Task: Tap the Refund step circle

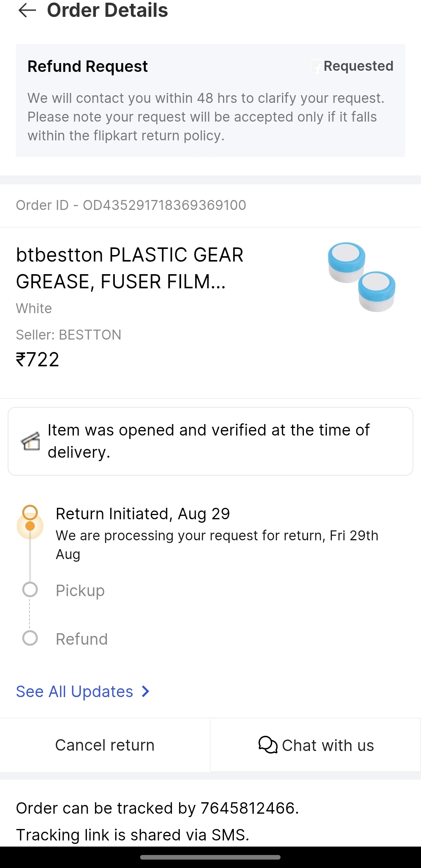Action: [x=30, y=638]
